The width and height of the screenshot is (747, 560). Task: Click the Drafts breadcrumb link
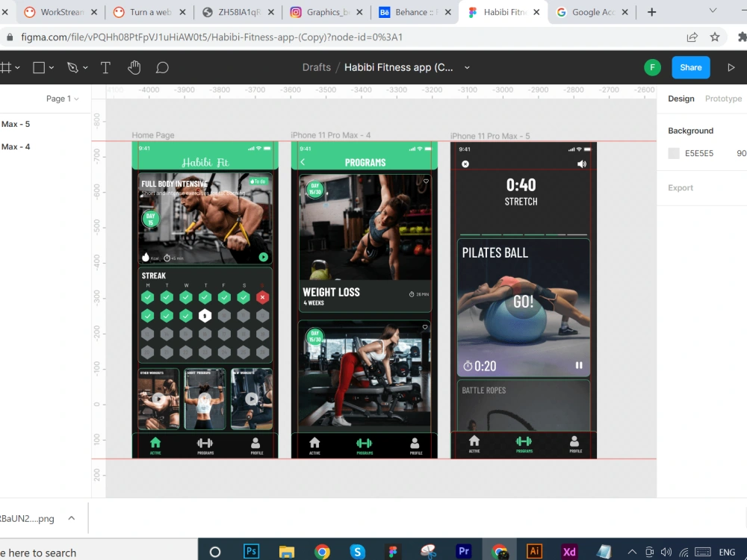pos(316,68)
